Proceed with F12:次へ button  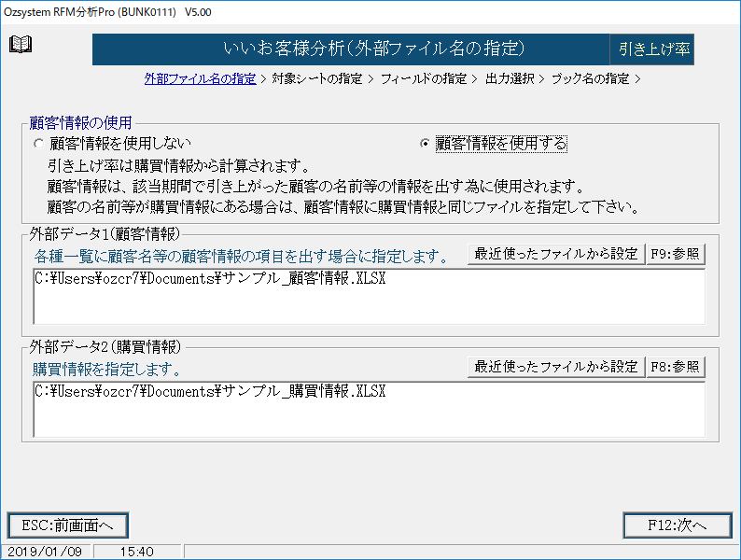coord(678,525)
